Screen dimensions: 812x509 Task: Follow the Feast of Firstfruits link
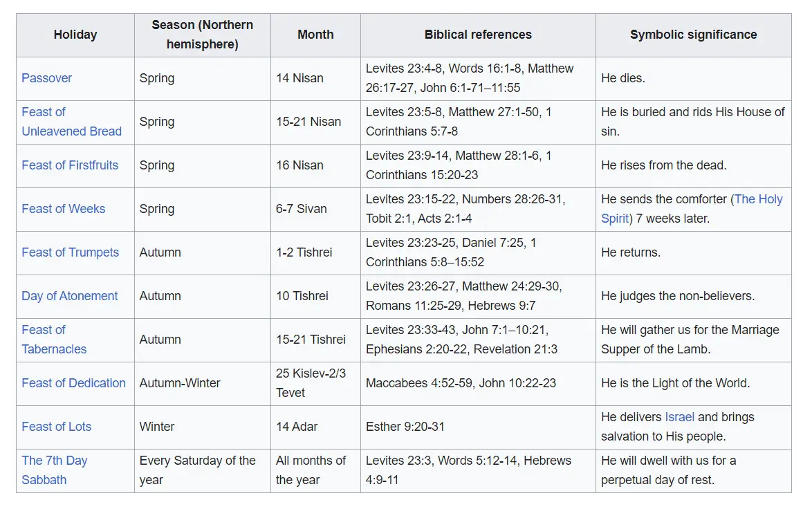(70, 165)
